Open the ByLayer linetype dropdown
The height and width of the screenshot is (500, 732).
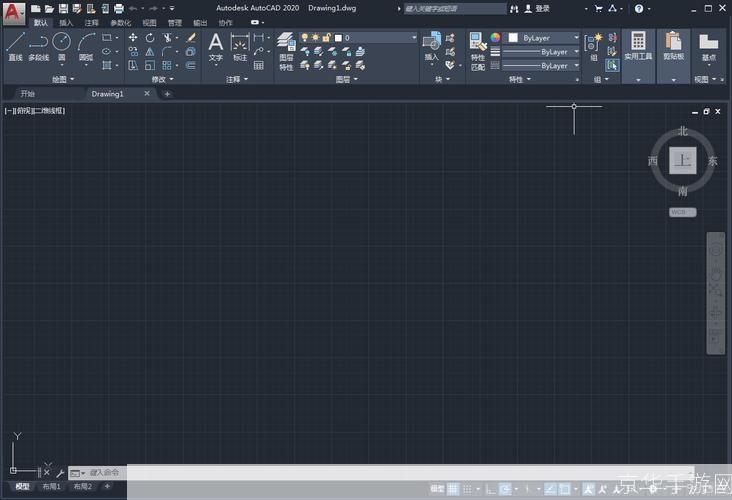[541, 66]
